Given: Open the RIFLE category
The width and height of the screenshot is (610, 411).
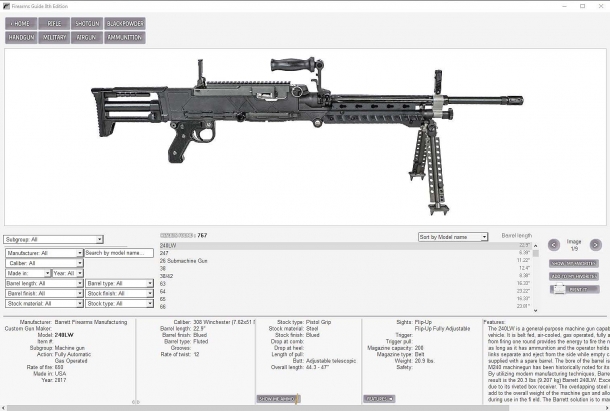Looking at the screenshot, I should click(54, 24).
